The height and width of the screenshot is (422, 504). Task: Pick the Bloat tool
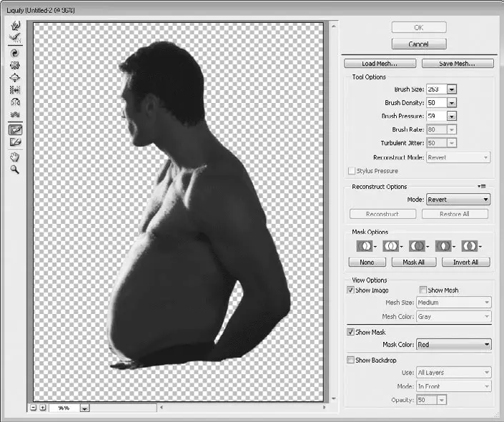(x=14, y=78)
